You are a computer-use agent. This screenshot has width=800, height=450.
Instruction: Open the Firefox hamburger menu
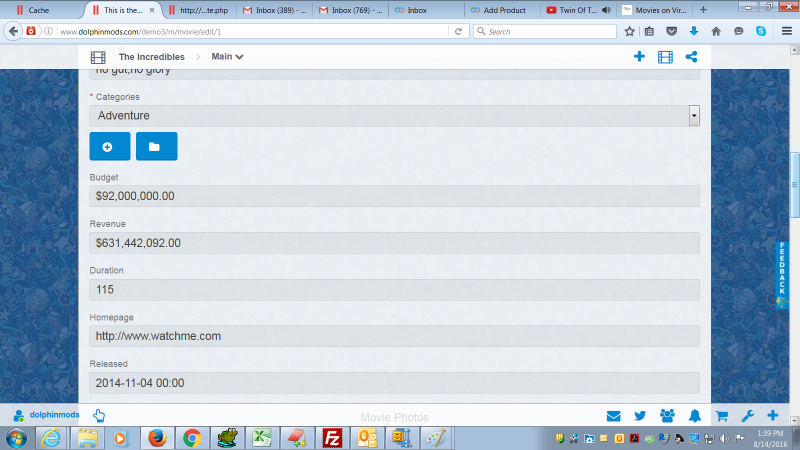pos(787,31)
